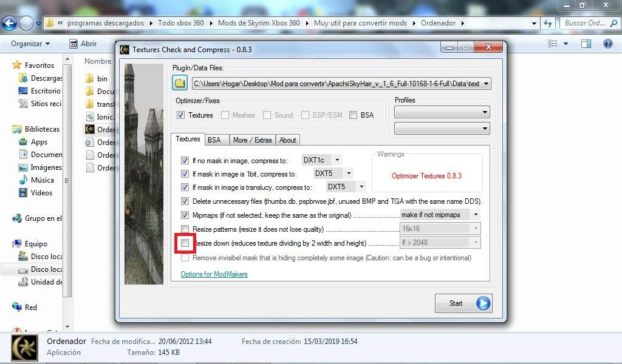The image size is (622, 364).
Task: Expand the Explorer address bar history dropdown
Action: click(534, 24)
